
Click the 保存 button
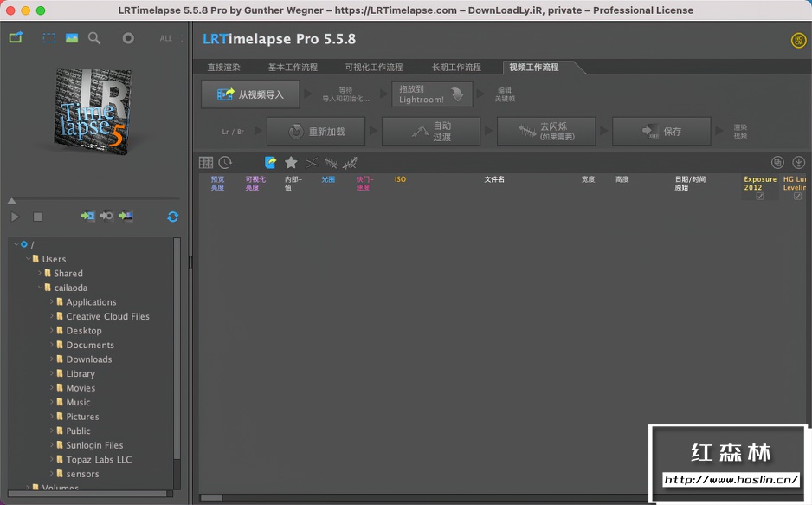(661, 132)
